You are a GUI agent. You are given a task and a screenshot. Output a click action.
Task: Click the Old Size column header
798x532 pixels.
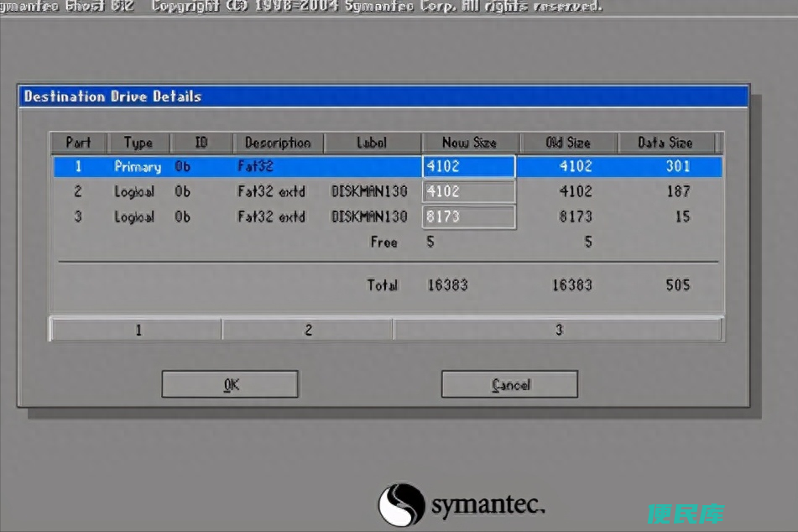(568, 143)
